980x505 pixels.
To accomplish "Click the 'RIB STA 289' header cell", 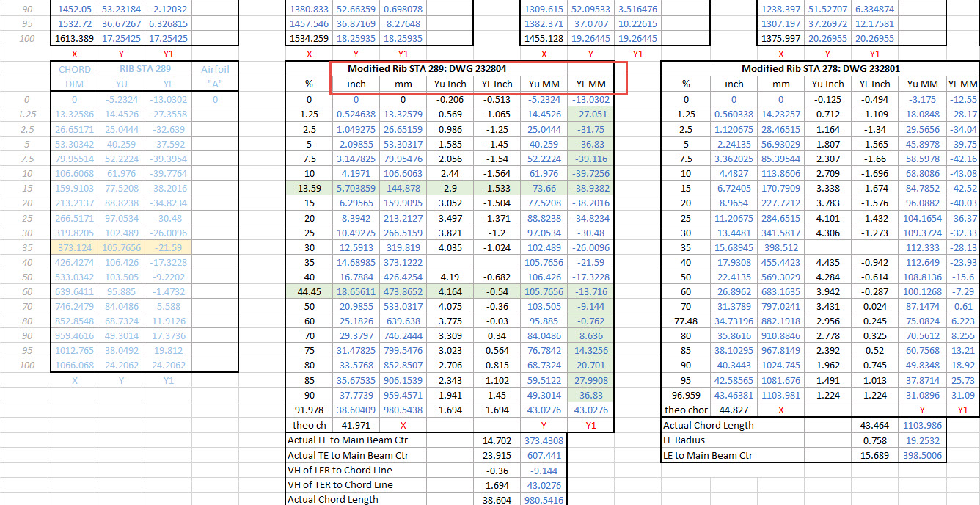I will [x=145, y=69].
